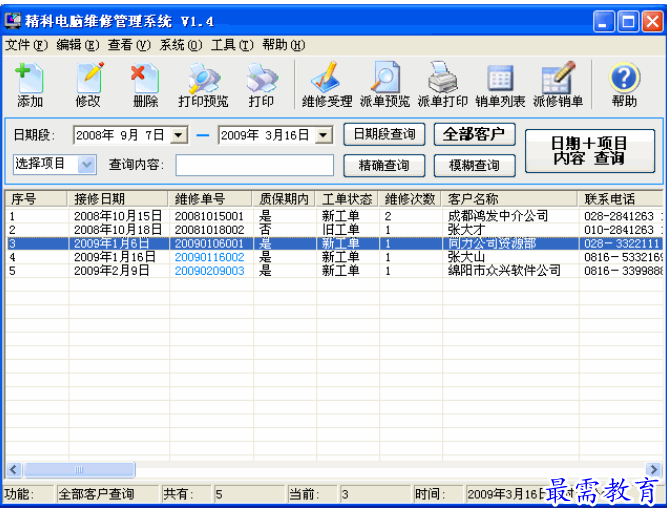Click 派修销单 toolbar icon
This screenshot has width=667, height=522.
tap(558, 85)
